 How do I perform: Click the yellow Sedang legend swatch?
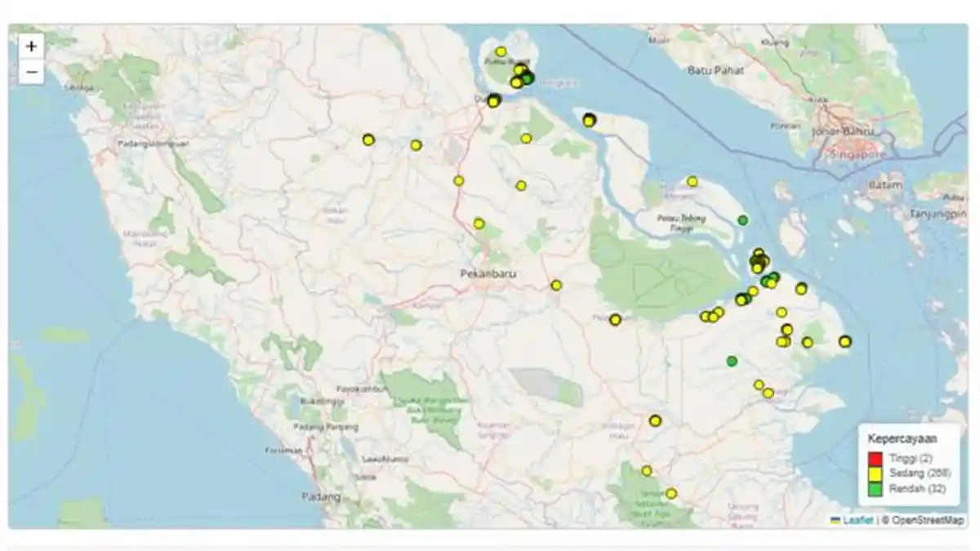click(875, 474)
